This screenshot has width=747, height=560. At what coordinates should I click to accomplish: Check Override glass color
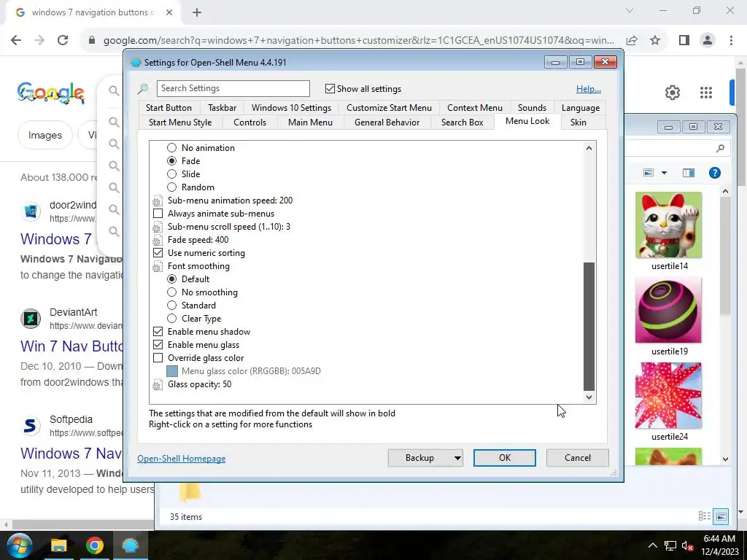pos(158,358)
